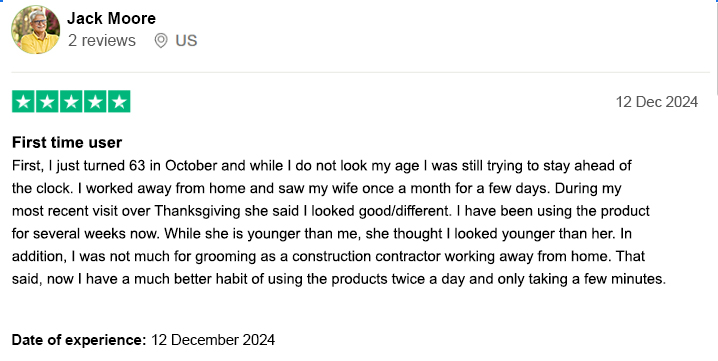Click the second green star

point(47,101)
